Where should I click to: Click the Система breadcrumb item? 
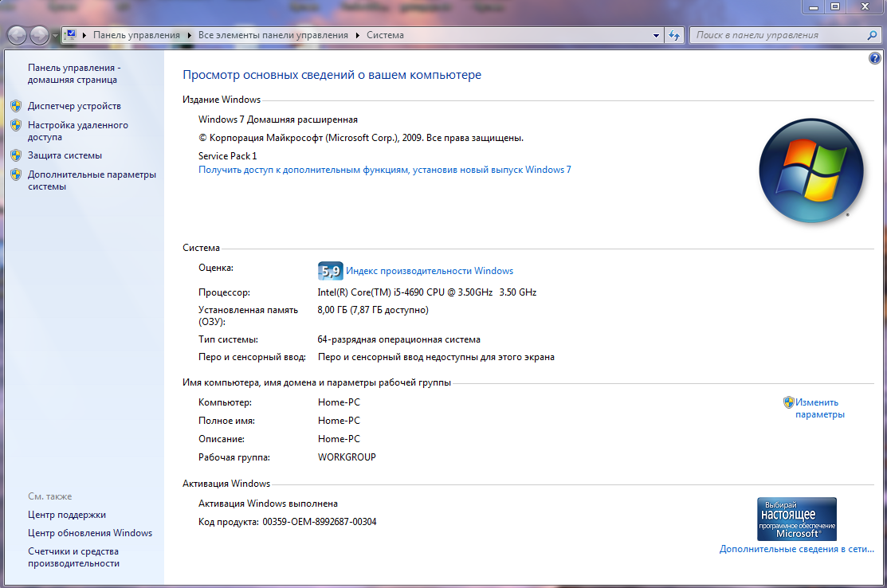tap(385, 35)
